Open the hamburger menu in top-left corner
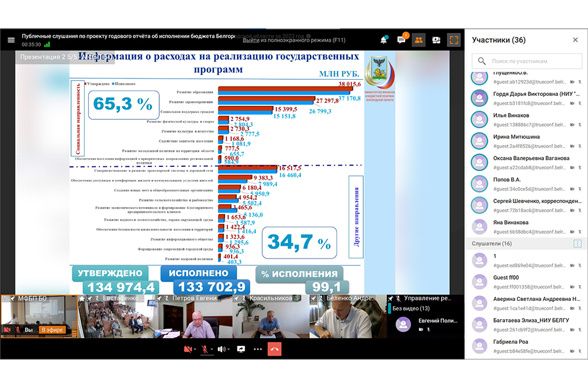588x392 pixels. [11, 40]
